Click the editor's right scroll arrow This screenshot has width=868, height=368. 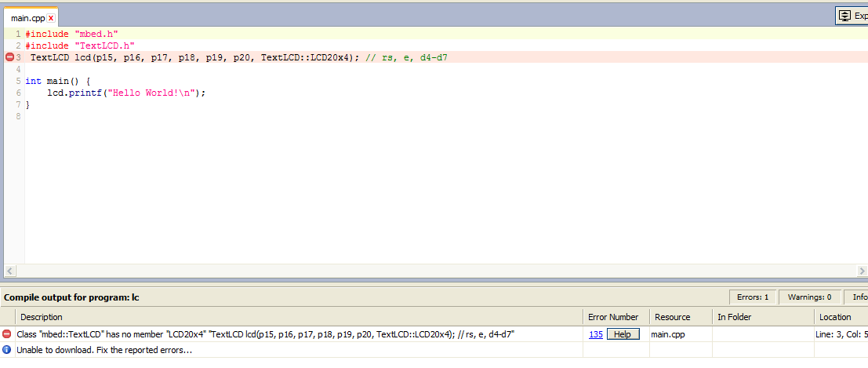coord(862,271)
